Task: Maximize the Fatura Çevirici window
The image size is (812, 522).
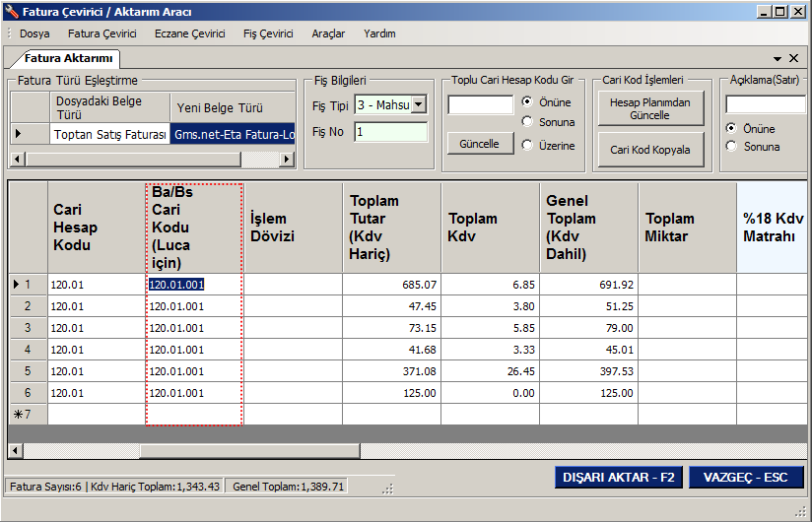Action: (x=780, y=12)
